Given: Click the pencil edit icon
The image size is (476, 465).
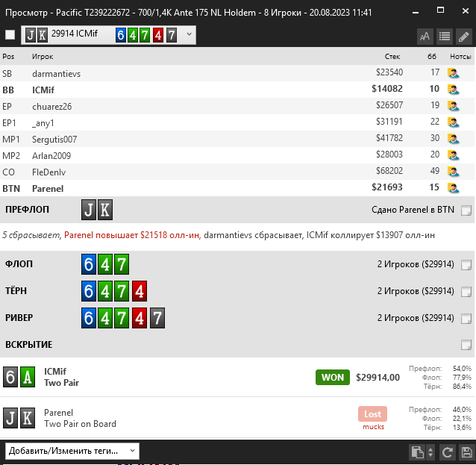Looking at the screenshot, I should pos(464,37).
